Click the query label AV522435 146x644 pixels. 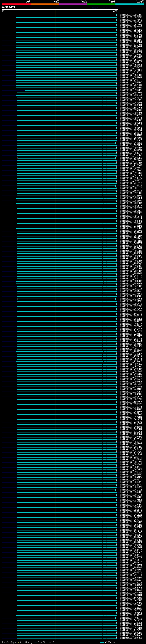point(8,8)
